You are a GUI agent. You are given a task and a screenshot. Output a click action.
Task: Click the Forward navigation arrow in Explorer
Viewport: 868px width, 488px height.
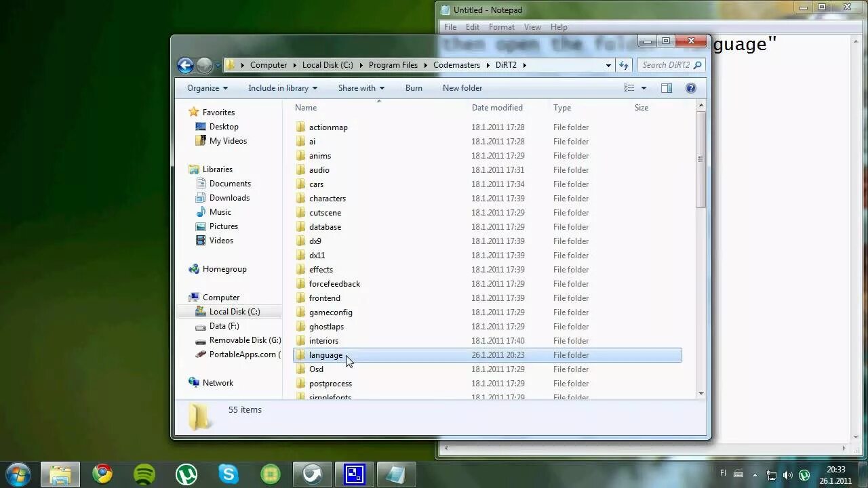[x=204, y=65]
